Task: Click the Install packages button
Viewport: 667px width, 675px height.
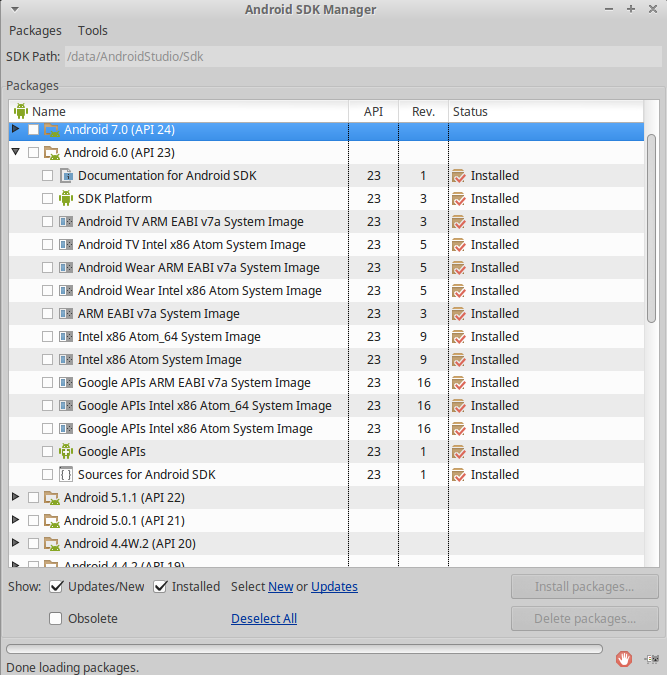Action: [585, 587]
